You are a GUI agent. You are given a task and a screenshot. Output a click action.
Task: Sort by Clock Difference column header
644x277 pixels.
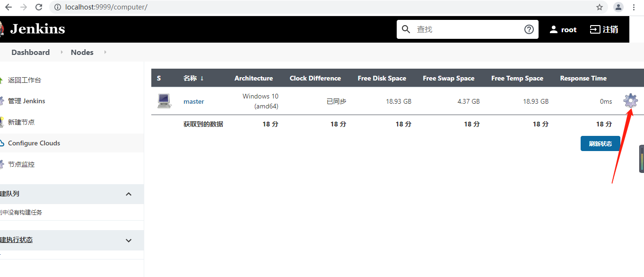[315, 78]
